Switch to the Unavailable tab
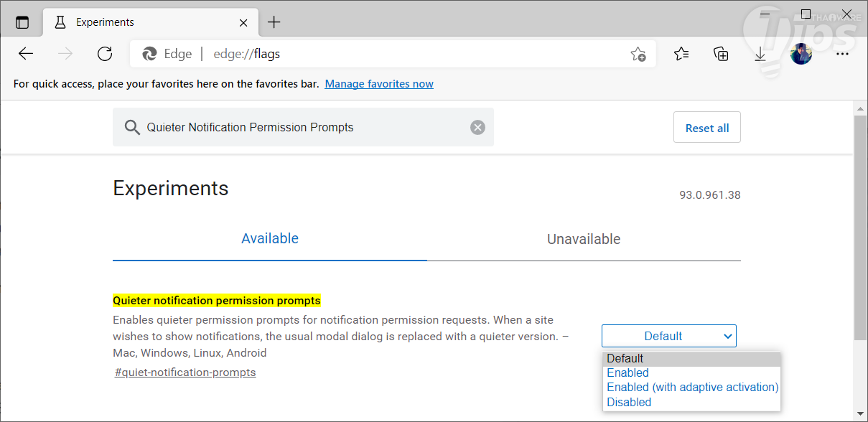The image size is (868, 422). click(x=584, y=239)
